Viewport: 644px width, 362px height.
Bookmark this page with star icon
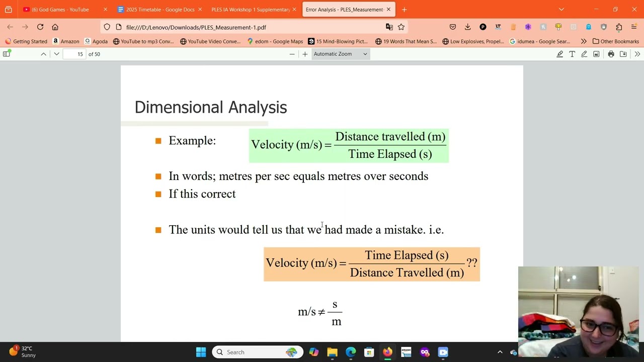coord(401,27)
